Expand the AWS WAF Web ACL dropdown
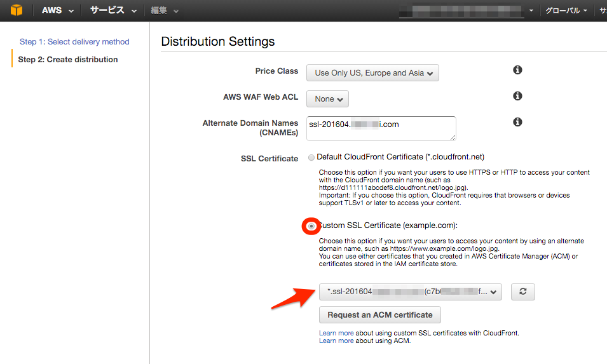This screenshot has height=364, width=607. [327, 99]
